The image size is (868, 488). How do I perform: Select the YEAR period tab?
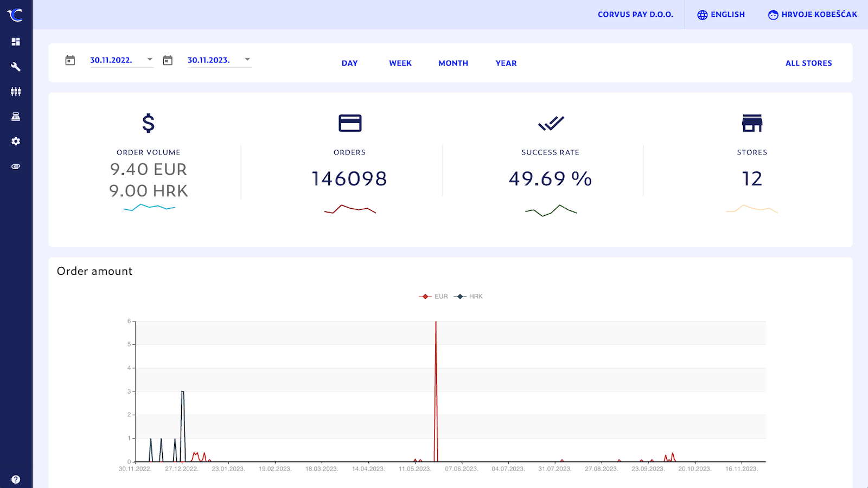point(506,63)
